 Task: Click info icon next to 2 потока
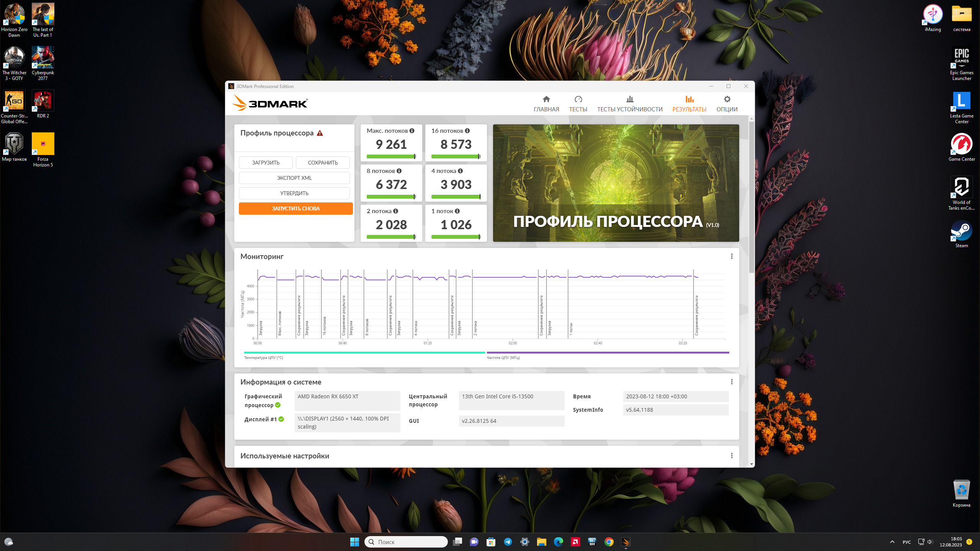[395, 211]
